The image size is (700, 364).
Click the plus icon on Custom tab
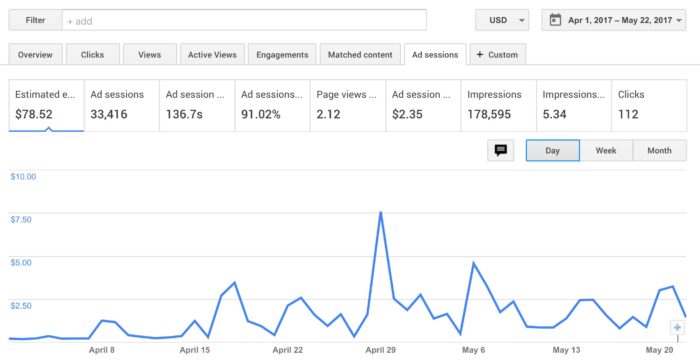[x=480, y=54]
